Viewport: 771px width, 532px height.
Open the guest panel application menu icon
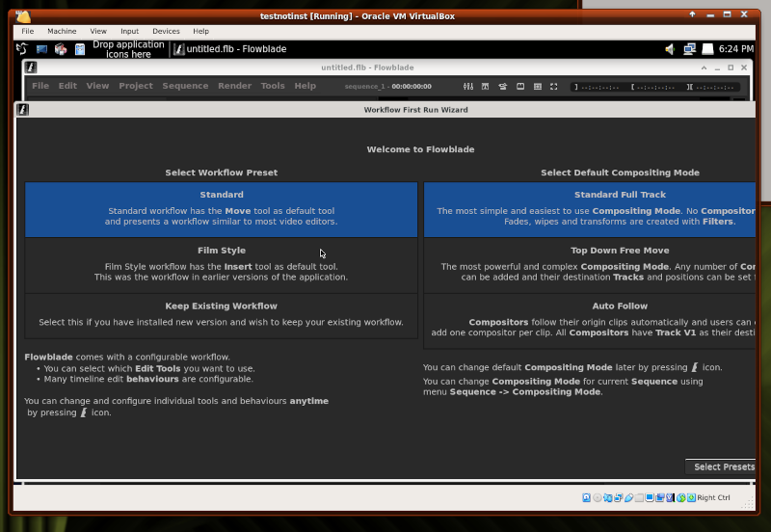coord(22,48)
